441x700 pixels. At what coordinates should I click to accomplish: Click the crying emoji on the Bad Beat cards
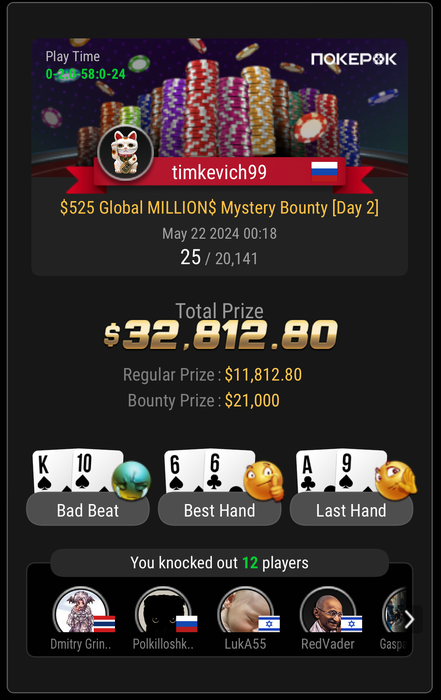[x=131, y=480]
